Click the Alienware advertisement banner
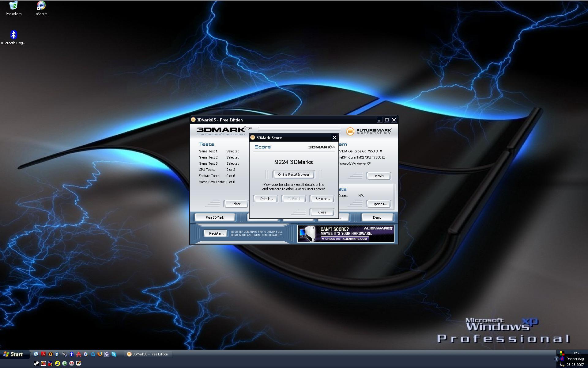 tap(346, 234)
